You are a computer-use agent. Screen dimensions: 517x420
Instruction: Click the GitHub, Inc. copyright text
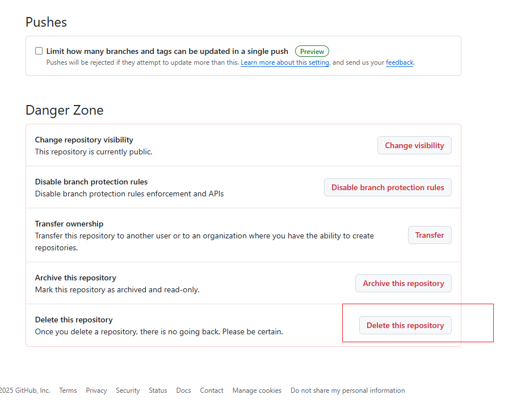26,390
